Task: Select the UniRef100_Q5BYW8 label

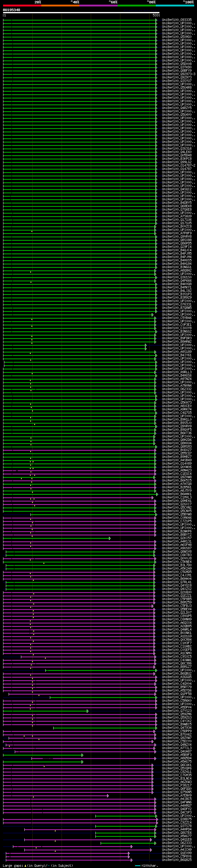Action: 177,514
